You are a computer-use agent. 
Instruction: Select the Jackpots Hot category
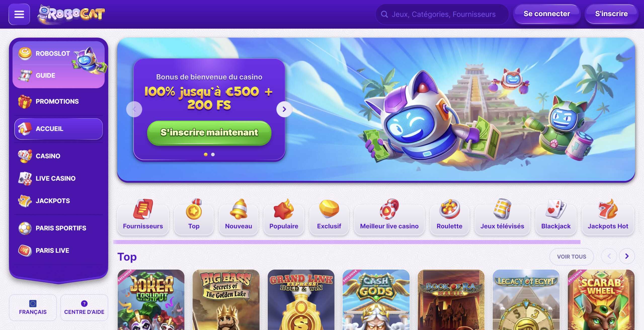(x=608, y=217)
